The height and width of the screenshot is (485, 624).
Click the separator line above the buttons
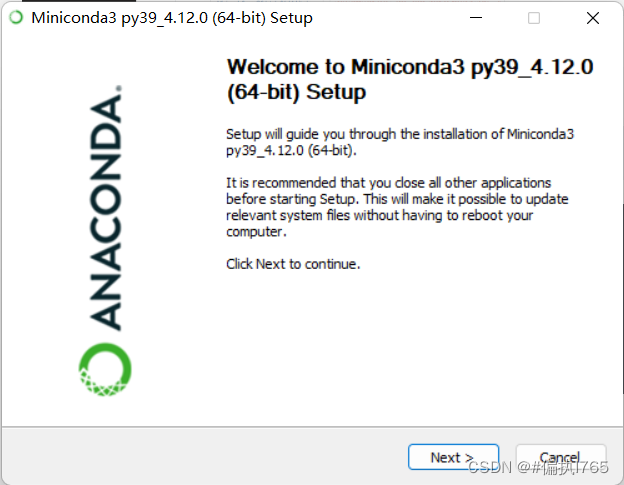click(x=312, y=427)
